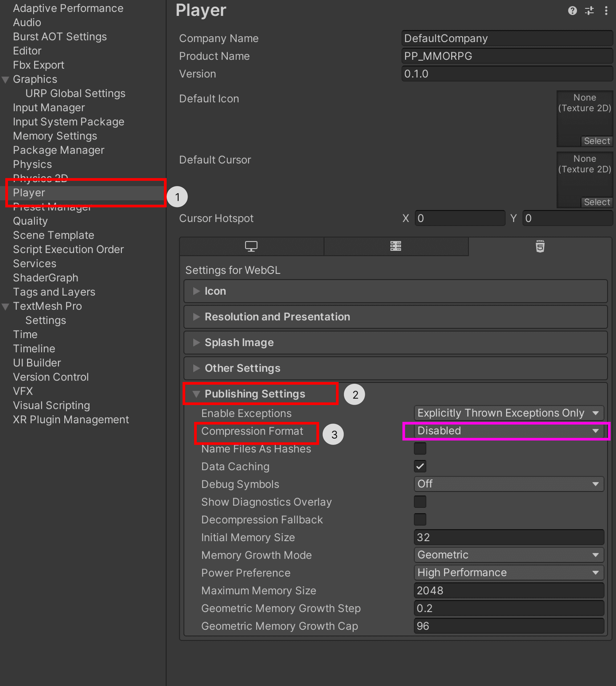Click the Player settings help icon
This screenshot has width=616, height=686.
pos(572,11)
